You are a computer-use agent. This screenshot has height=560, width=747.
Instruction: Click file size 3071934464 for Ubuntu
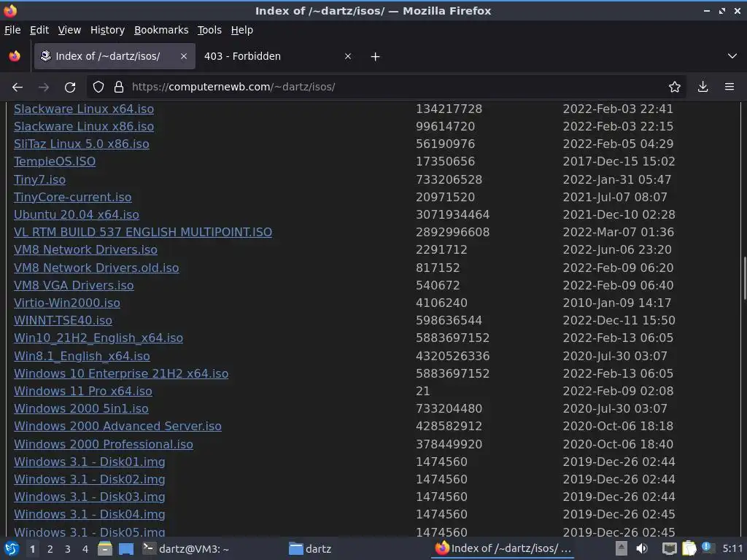(452, 215)
